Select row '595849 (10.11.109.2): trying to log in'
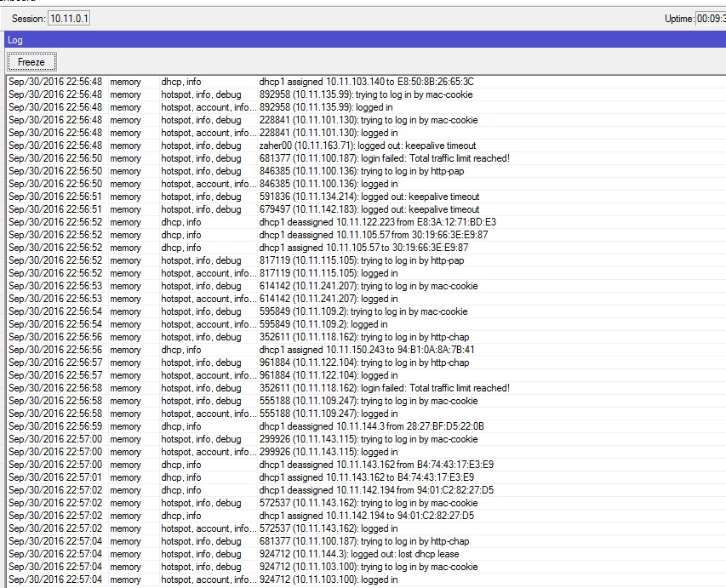Screen dimensions: 726x588 [x=366, y=311]
